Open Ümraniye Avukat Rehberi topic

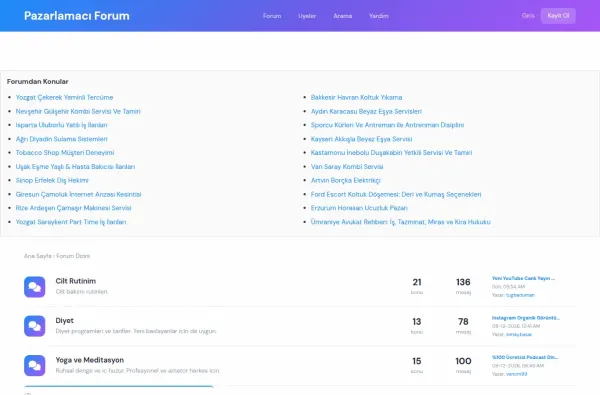[x=401, y=222]
